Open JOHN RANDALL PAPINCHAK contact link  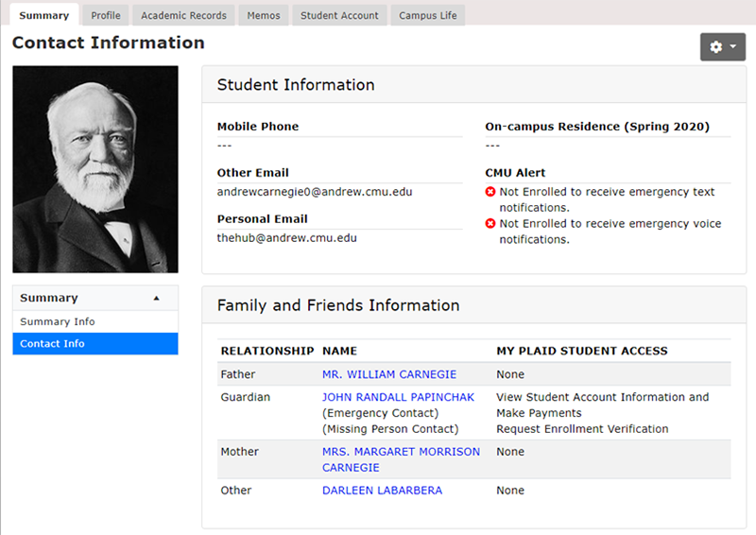398,397
